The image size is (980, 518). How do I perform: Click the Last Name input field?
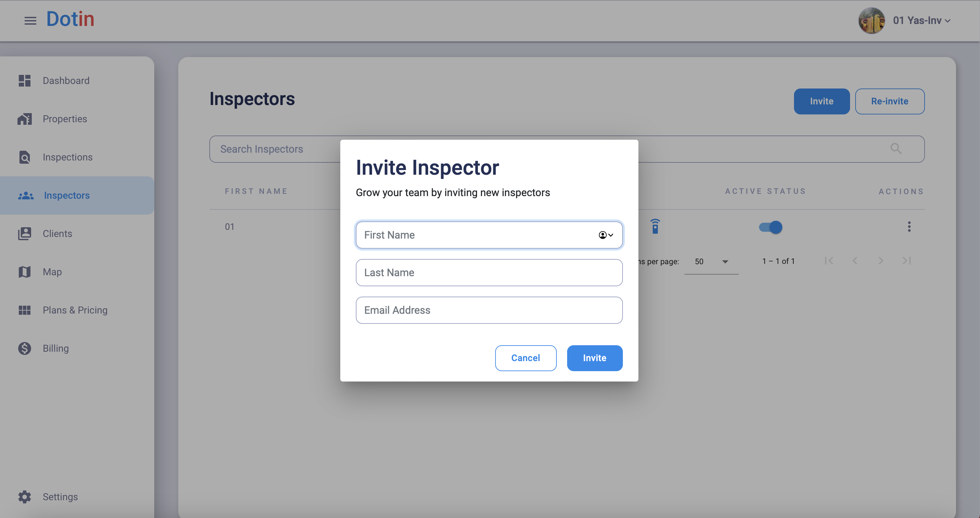pyautogui.click(x=489, y=273)
